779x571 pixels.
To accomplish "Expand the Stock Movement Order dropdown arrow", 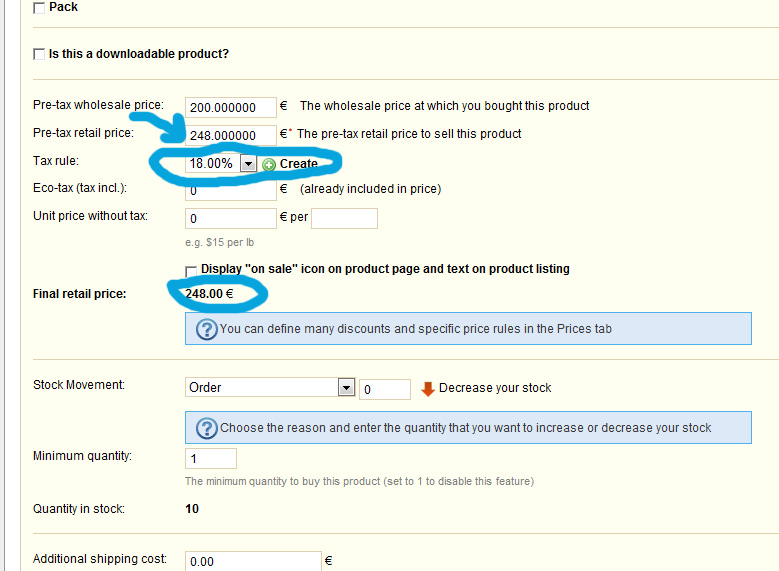I will click(346, 387).
